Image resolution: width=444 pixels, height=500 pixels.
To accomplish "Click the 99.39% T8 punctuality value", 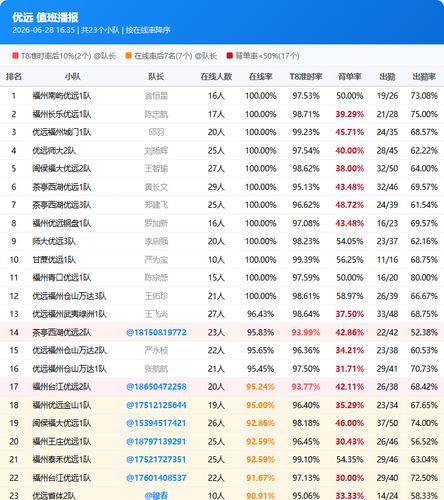I will coord(306,260).
